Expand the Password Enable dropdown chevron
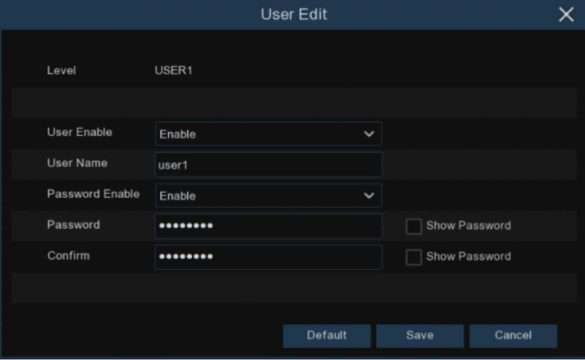Image resolution: width=585 pixels, height=360 pixels. (x=369, y=196)
